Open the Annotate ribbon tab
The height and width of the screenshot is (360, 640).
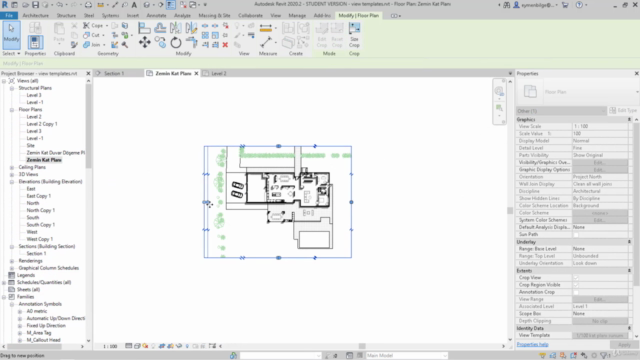pyautogui.click(x=156, y=16)
